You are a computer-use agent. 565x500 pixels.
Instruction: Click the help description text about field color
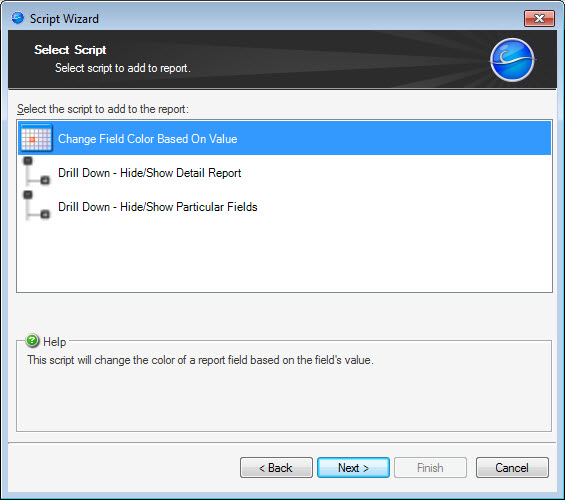[200, 360]
